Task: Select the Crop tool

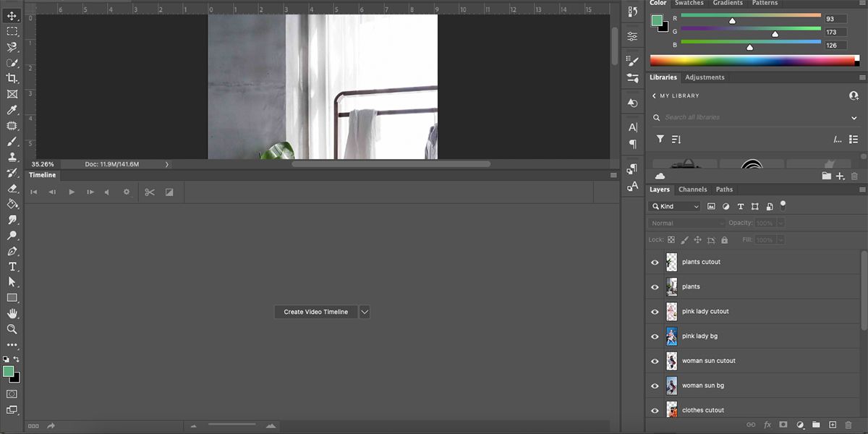Action: pyautogui.click(x=12, y=78)
